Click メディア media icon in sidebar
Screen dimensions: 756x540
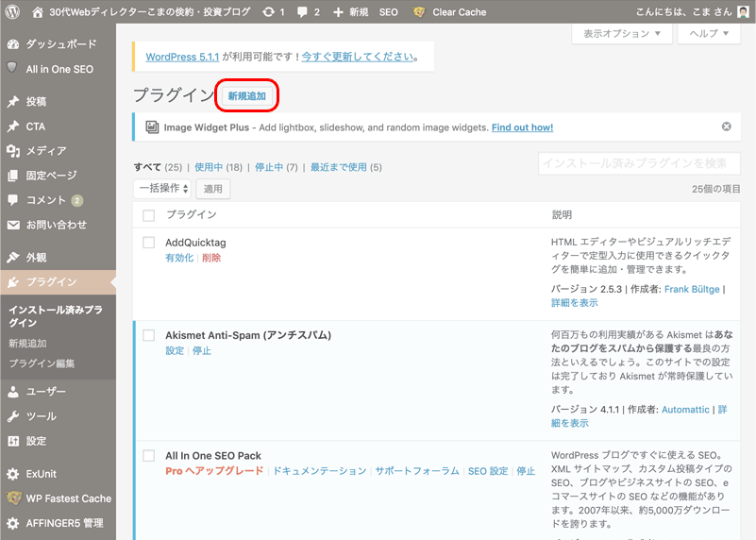(13, 151)
